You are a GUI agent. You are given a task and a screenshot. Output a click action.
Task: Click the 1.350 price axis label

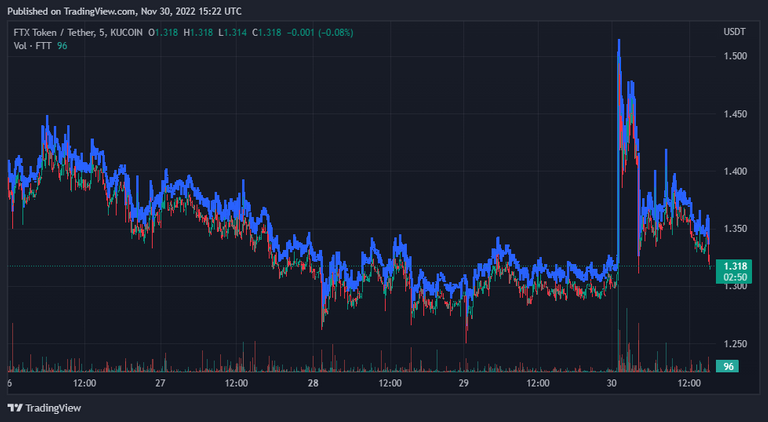click(735, 229)
